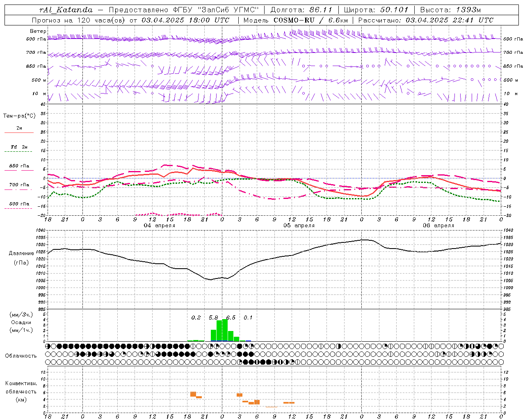Select the 05 апреля date label
The image size is (525, 420).
(299, 226)
